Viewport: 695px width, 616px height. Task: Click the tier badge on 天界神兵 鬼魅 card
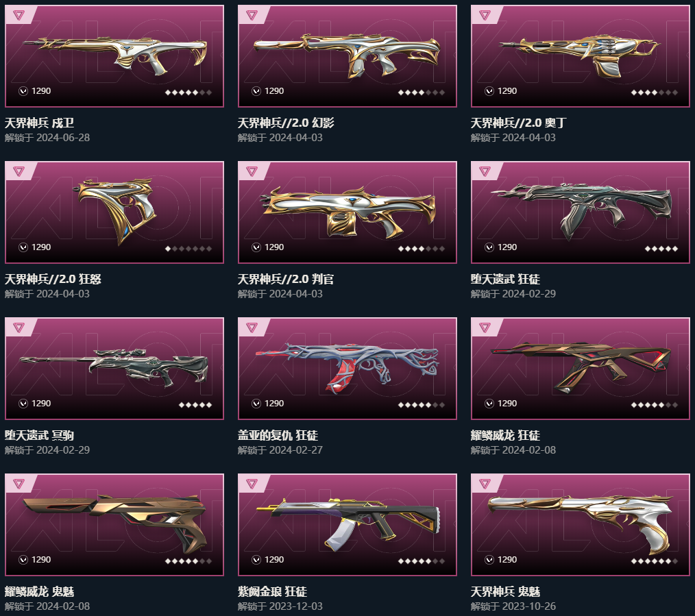coord(485,484)
